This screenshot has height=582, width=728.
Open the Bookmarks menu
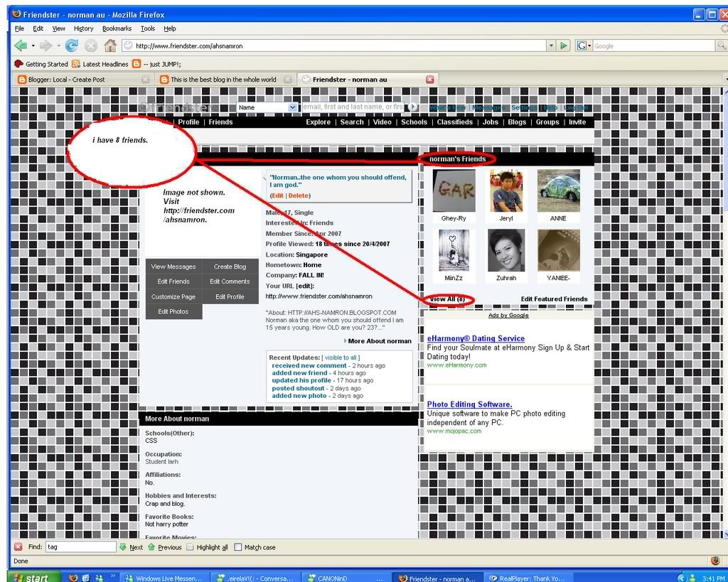click(x=117, y=28)
